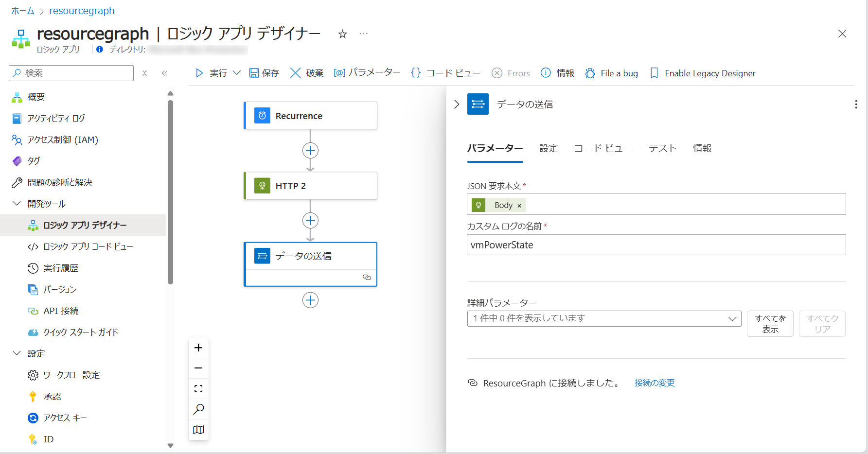
Task: Zoom out on the designer canvas
Action: pos(198,368)
